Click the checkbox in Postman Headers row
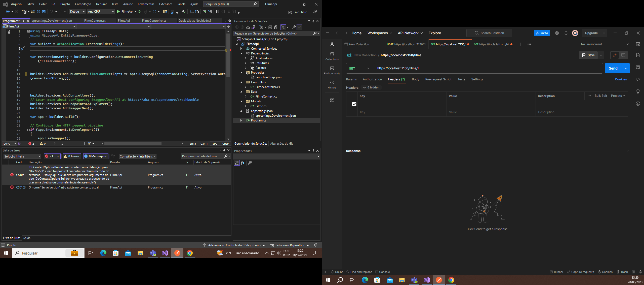This screenshot has height=285, width=644. point(354,104)
